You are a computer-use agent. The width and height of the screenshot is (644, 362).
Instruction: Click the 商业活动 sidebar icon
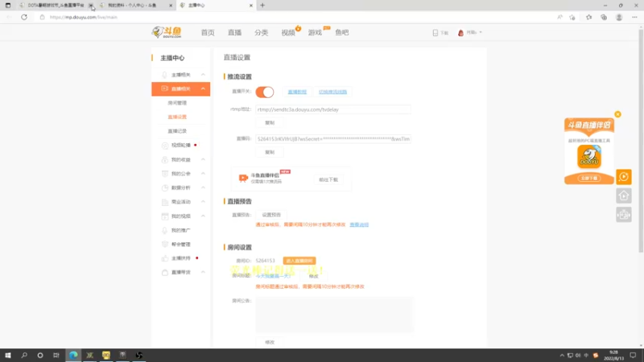[165, 202]
